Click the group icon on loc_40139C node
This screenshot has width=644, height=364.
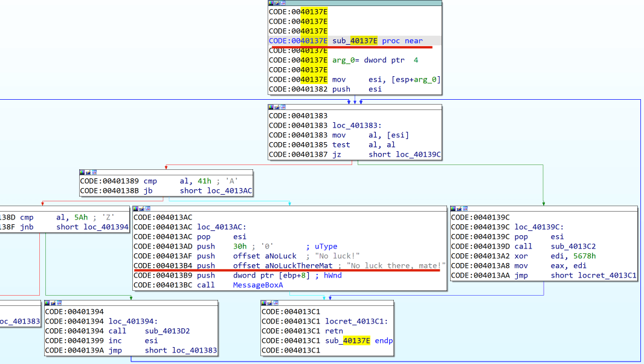[465, 209]
